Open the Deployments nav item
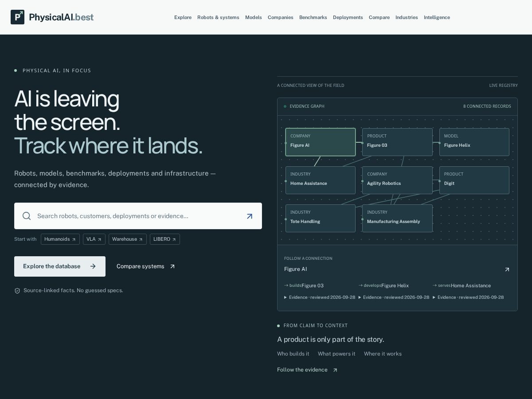Image resolution: width=532 pixels, height=399 pixels. (348, 17)
